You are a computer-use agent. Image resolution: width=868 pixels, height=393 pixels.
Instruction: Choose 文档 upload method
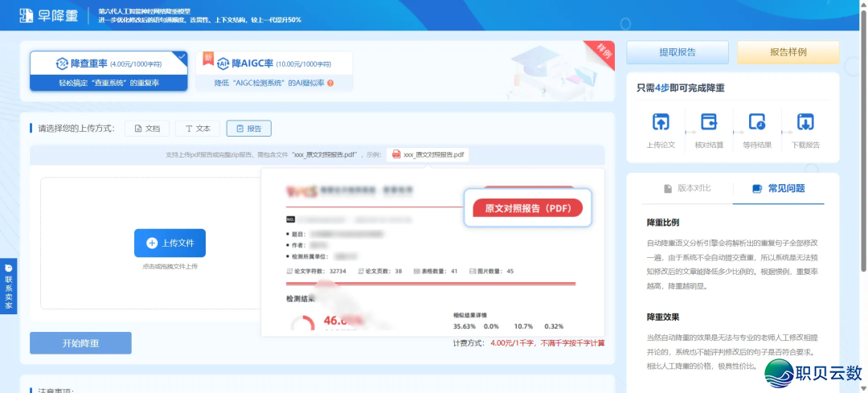(147, 129)
